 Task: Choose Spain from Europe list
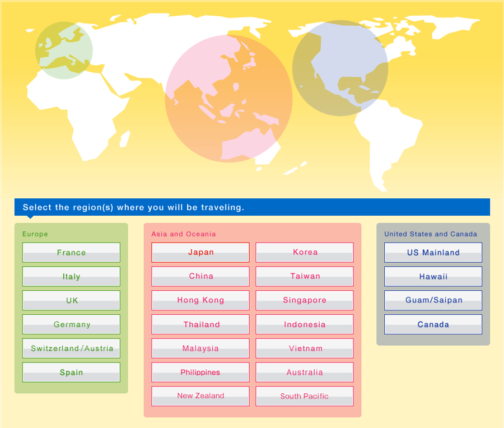71,373
